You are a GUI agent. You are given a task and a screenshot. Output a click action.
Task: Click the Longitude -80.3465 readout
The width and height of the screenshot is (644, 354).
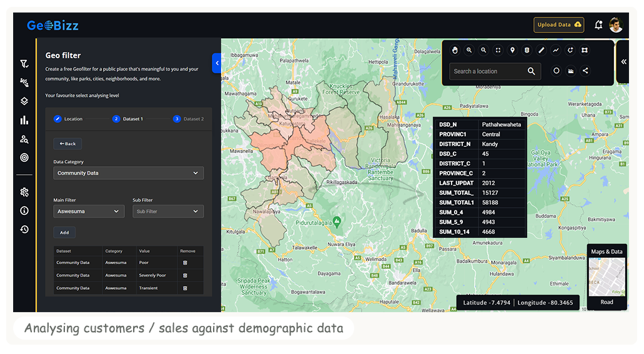tap(545, 303)
